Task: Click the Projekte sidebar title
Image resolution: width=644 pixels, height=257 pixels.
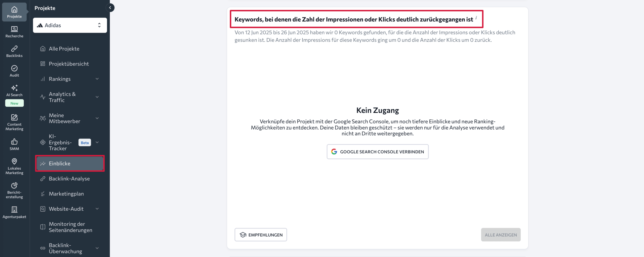Action: click(45, 8)
